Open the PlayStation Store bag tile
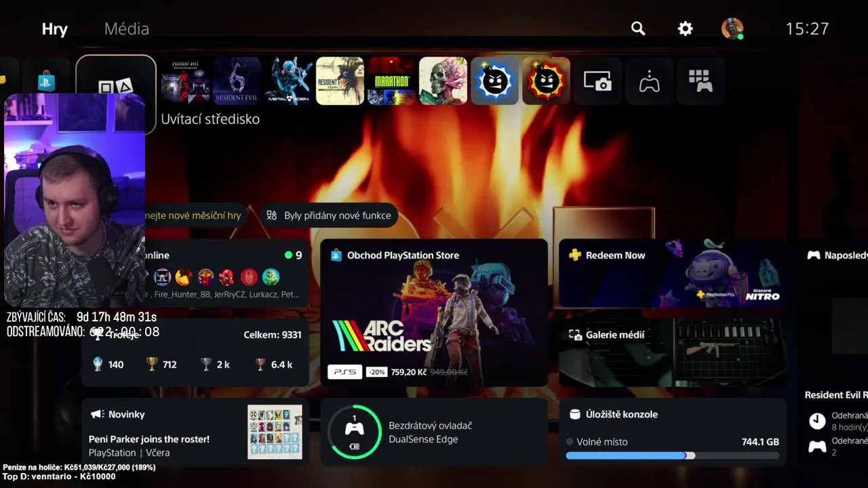Viewport: 868px width, 488px height. pyautogui.click(x=46, y=81)
